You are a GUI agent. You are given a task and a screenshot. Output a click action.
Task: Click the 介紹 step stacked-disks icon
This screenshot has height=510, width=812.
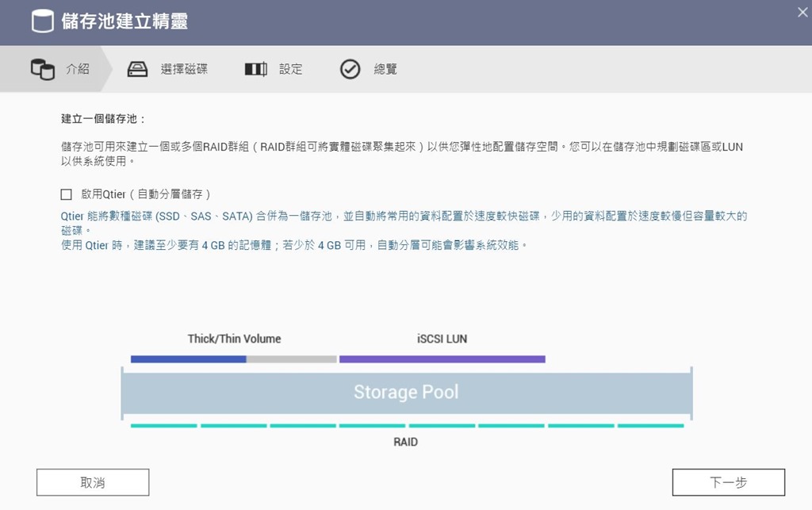click(42, 69)
